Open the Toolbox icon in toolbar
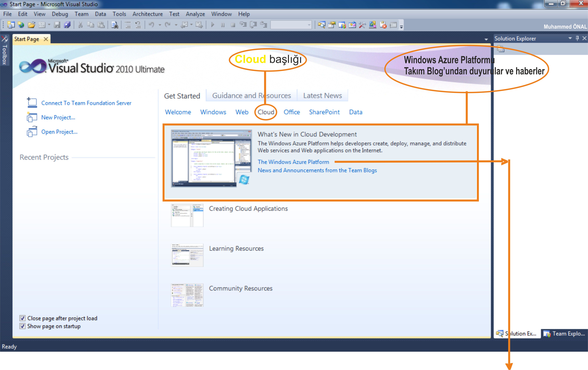The height and width of the screenshot is (370, 588). (x=362, y=25)
